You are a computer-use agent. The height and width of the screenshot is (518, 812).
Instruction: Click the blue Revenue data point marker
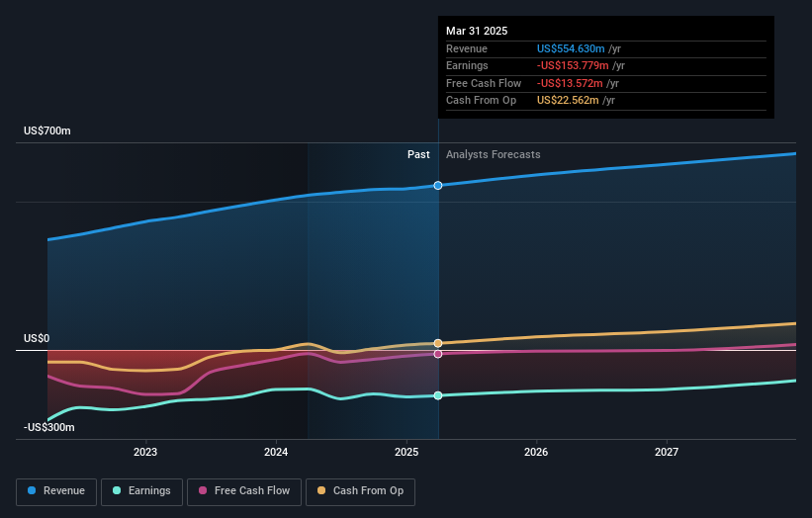click(438, 185)
